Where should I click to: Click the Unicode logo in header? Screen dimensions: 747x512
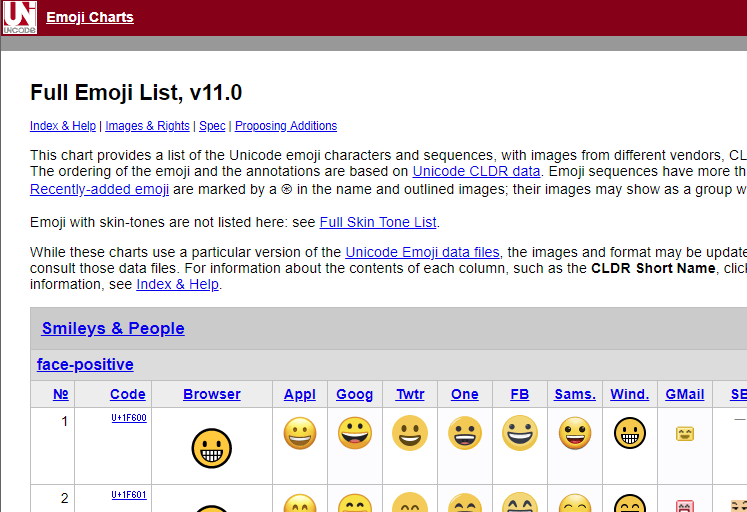coord(19,18)
